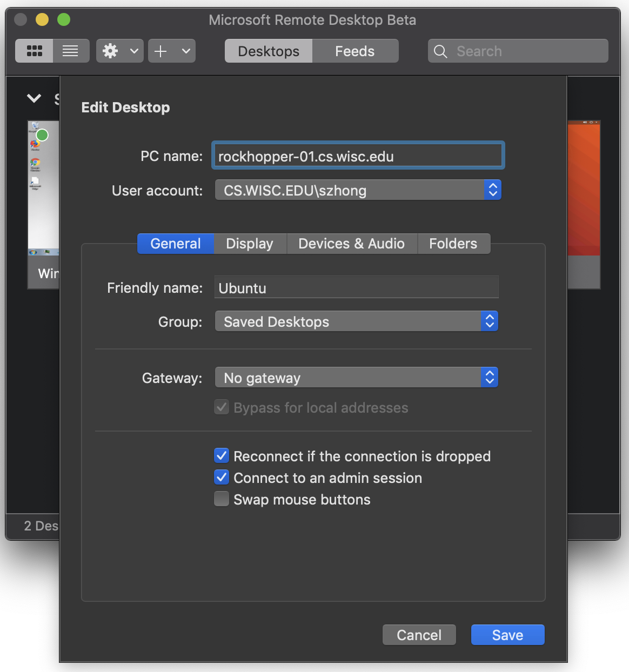Click the settings gear icon
The image size is (629, 672).
click(x=111, y=51)
